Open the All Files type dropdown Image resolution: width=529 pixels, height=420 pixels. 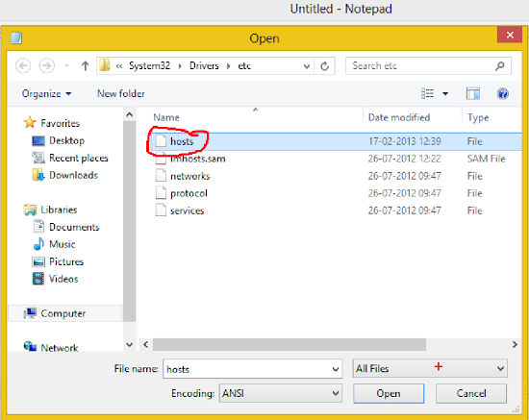pos(430,368)
